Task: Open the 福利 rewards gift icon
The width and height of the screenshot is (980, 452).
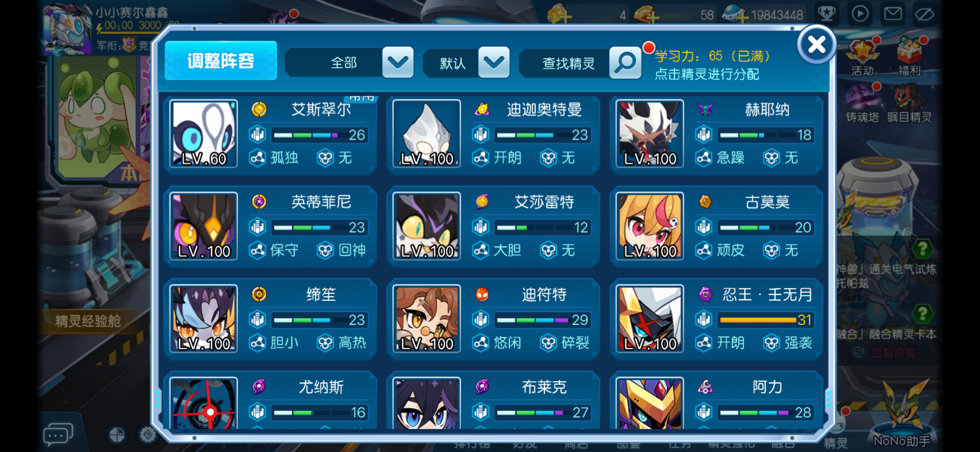Action: click(x=909, y=57)
